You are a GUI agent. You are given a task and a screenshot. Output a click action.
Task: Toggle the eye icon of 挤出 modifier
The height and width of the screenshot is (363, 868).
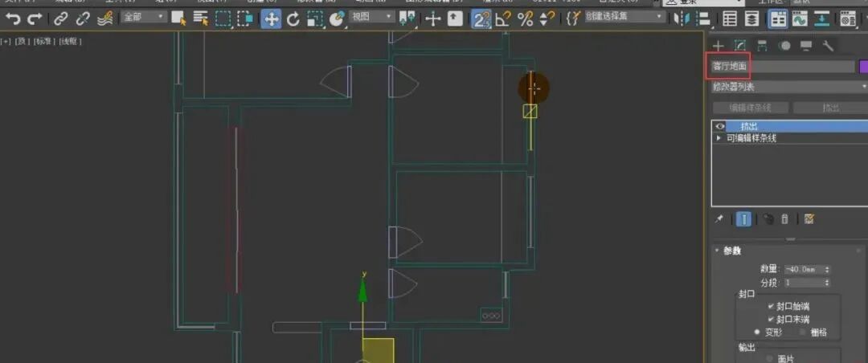pos(720,126)
